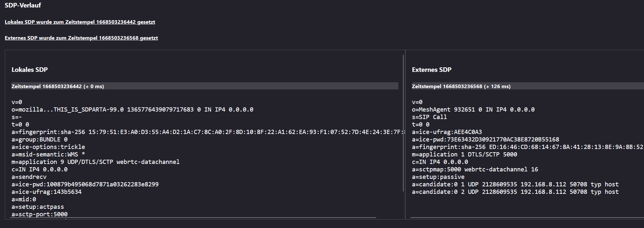Click the a=ice-pwd:100879b495068d78 line

85,184
